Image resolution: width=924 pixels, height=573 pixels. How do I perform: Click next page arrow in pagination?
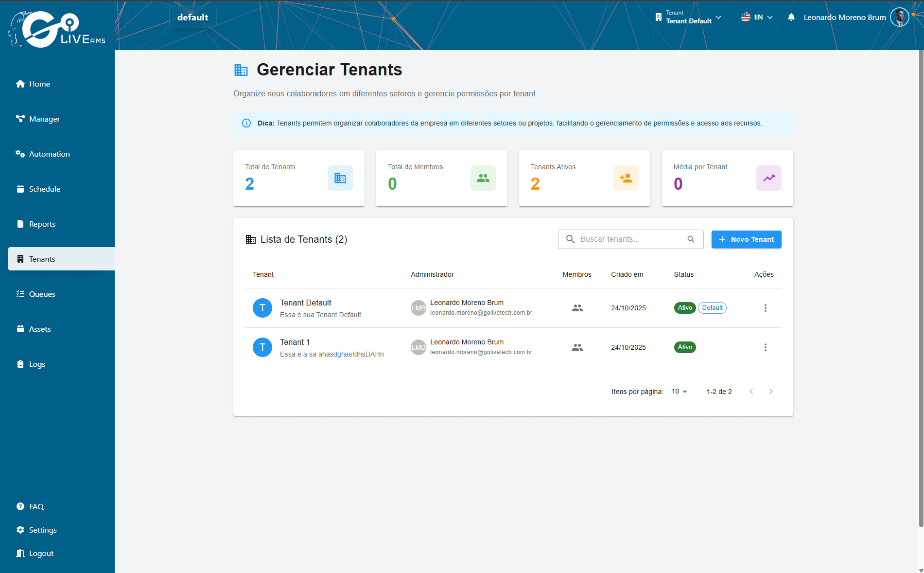(770, 392)
